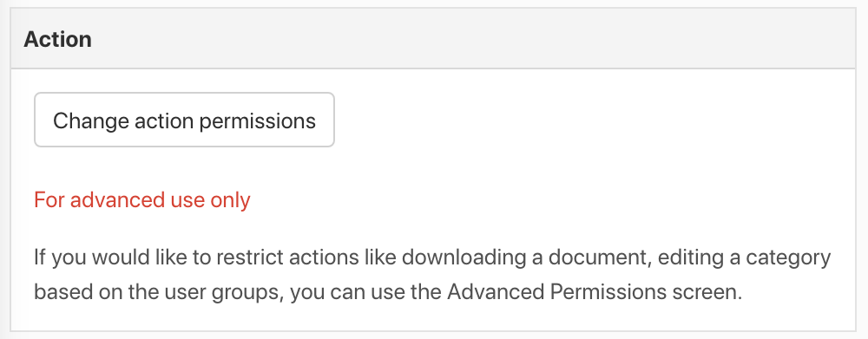Click the second line starting 'based on the'
The image size is (868, 339).
[387, 292]
